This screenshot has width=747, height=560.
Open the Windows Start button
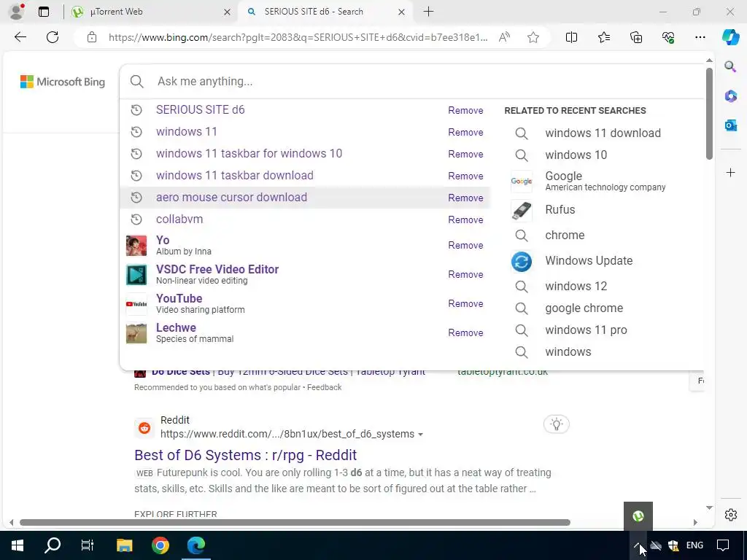pyautogui.click(x=18, y=545)
